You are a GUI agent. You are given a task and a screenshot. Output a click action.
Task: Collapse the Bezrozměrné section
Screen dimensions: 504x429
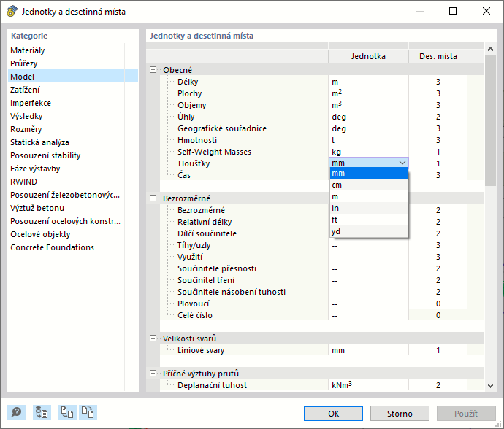(153, 198)
